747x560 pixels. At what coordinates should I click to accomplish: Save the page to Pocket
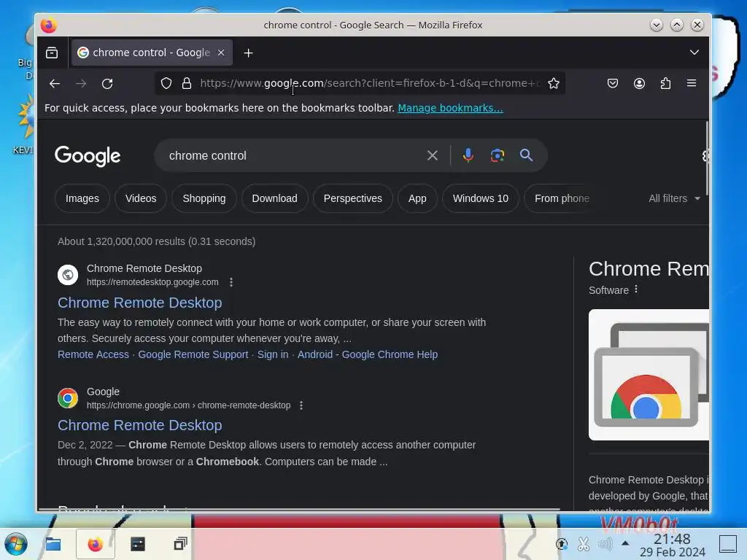pyautogui.click(x=613, y=83)
